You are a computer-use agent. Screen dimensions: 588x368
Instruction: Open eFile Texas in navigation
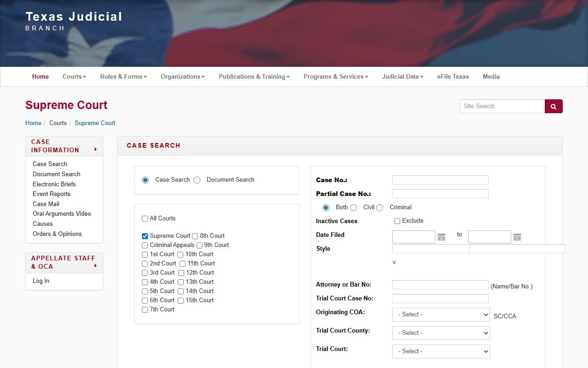tap(453, 77)
